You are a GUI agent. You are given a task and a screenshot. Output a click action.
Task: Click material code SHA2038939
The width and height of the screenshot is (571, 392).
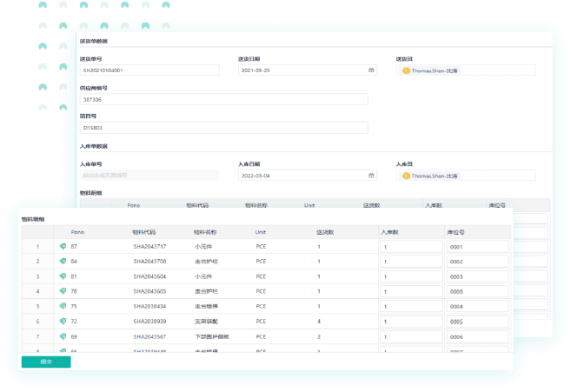(x=149, y=322)
